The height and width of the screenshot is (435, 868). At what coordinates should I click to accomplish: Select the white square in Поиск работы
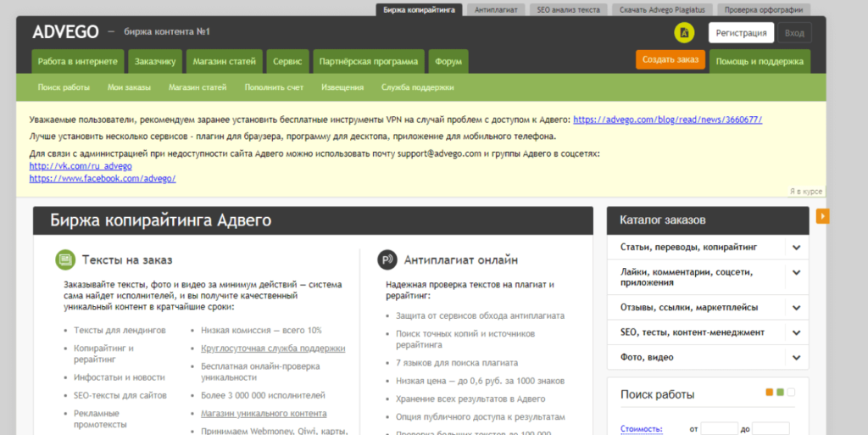791,393
